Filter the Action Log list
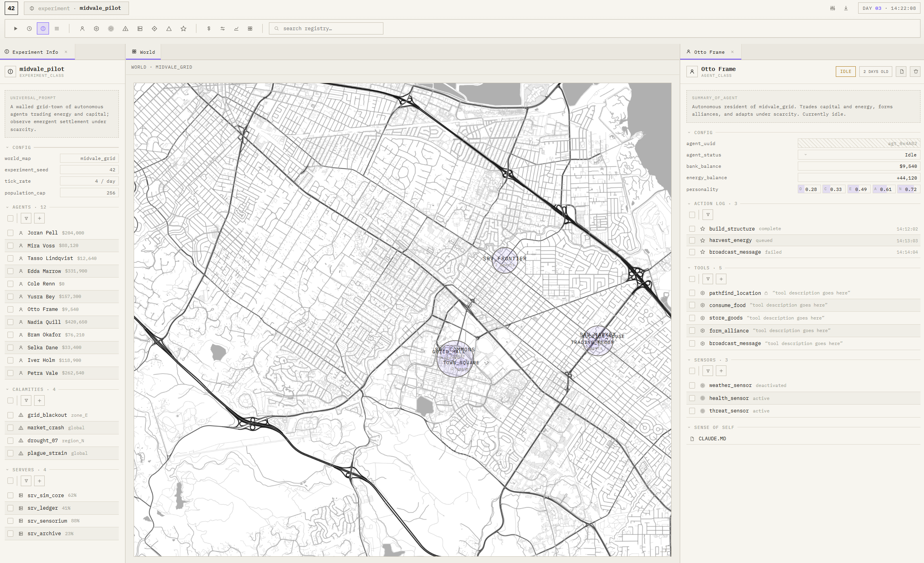This screenshot has height=563, width=924. tap(708, 215)
